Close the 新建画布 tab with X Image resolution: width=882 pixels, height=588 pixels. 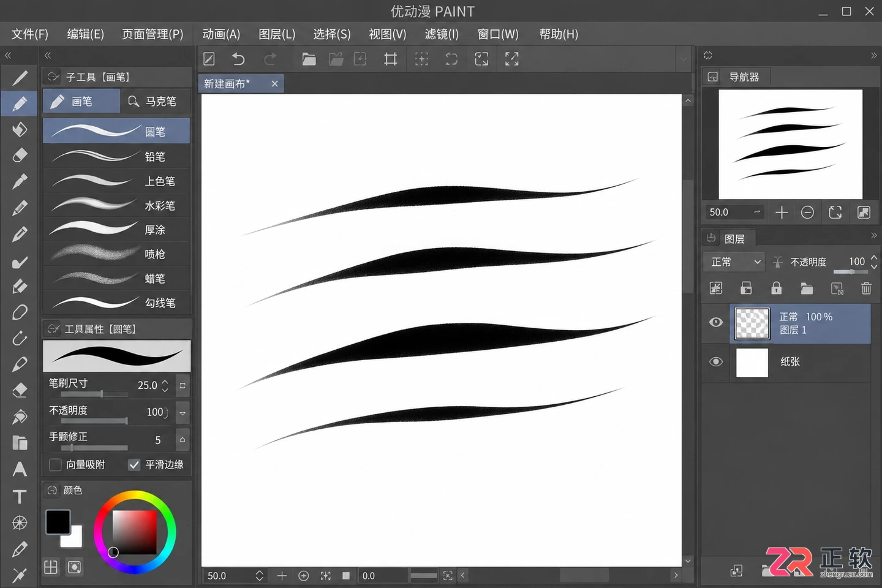click(x=274, y=84)
